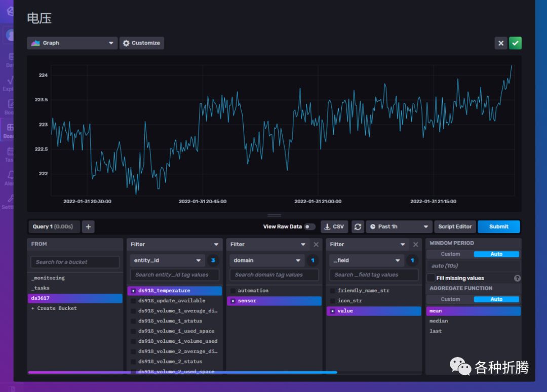Image resolution: width=547 pixels, height=392 pixels.
Task: Open the Fill missing values help icon
Action: (x=517, y=278)
